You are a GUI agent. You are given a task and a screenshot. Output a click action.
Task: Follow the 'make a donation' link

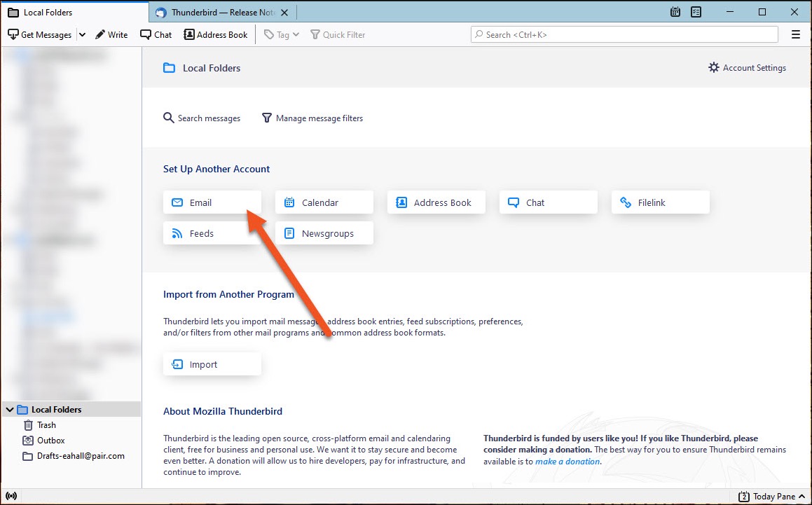click(x=567, y=462)
